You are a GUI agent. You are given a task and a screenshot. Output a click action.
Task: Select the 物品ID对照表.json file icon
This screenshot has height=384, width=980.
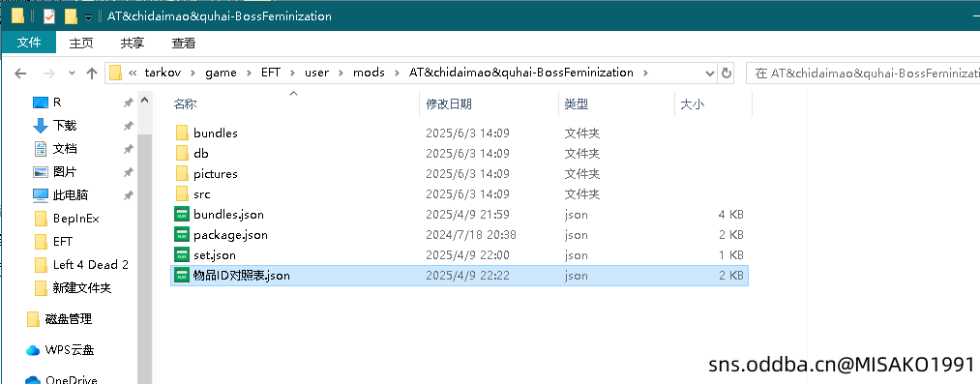[x=182, y=276]
